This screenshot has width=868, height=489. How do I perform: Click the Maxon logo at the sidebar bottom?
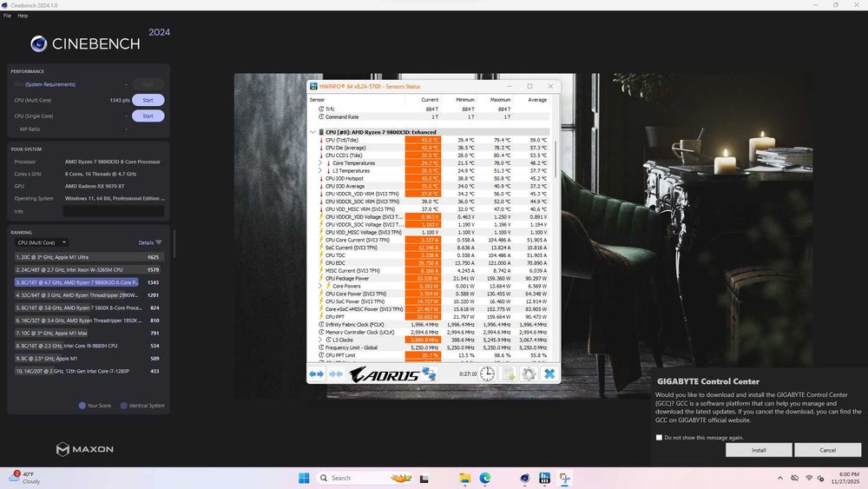pyautogui.click(x=85, y=449)
